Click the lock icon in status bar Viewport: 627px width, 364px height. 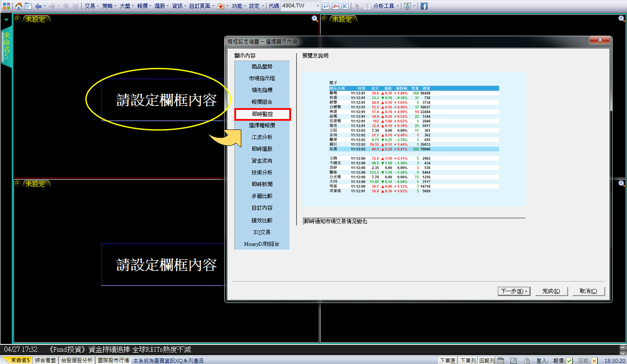[x=527, y=361]
